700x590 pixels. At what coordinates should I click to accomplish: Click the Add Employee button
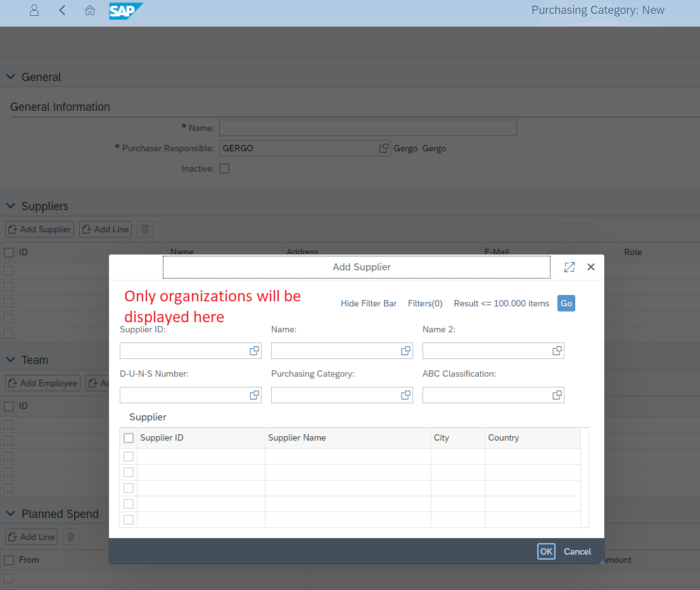[43, 383]
